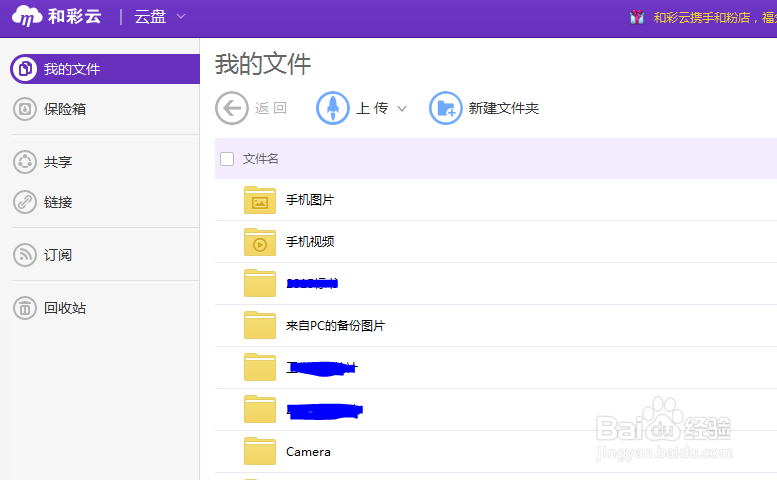The width and height of the screenshot is (777, 480).
Task: Click the 回收站 trash bin icon
Action: 25,308
